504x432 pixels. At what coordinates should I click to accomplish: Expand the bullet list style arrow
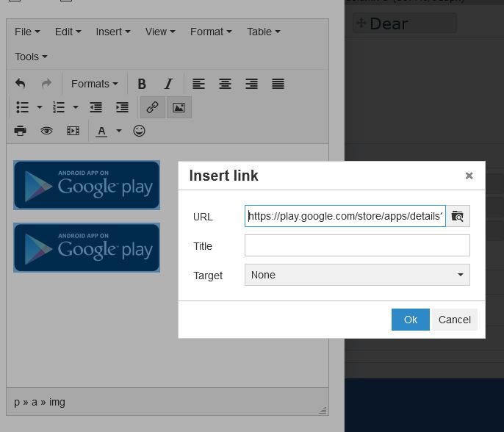40,107
